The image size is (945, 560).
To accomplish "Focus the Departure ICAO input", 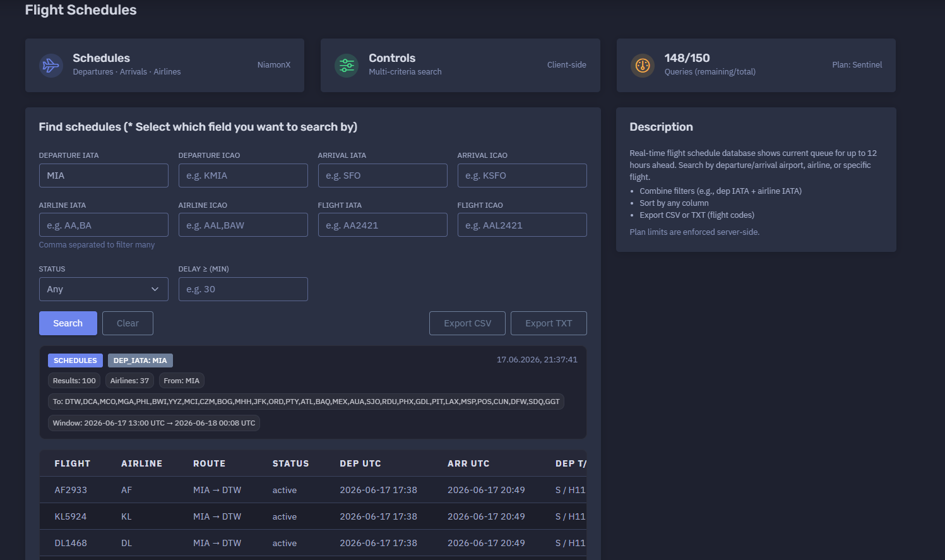I will pos(243,176).
